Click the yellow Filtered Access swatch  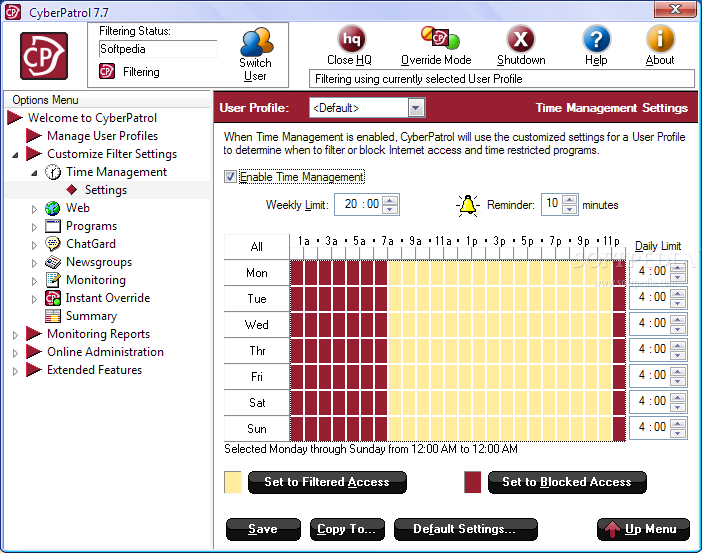[x=233, y=482]
